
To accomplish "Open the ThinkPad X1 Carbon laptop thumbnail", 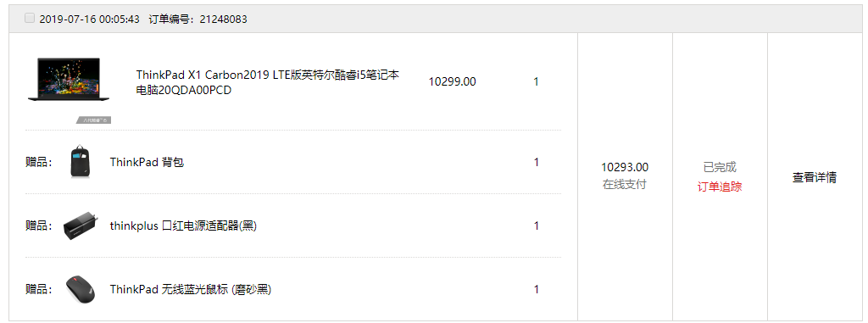I will 69,80.
